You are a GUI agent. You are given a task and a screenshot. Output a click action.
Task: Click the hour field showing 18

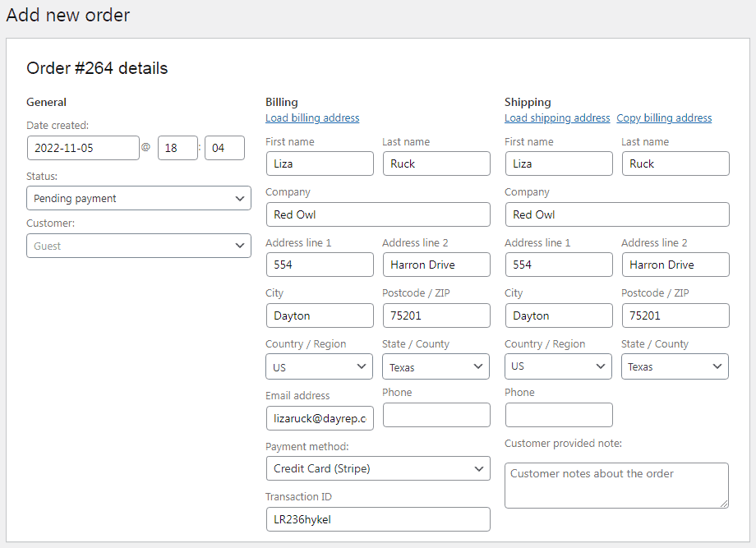tap(177, 148)
